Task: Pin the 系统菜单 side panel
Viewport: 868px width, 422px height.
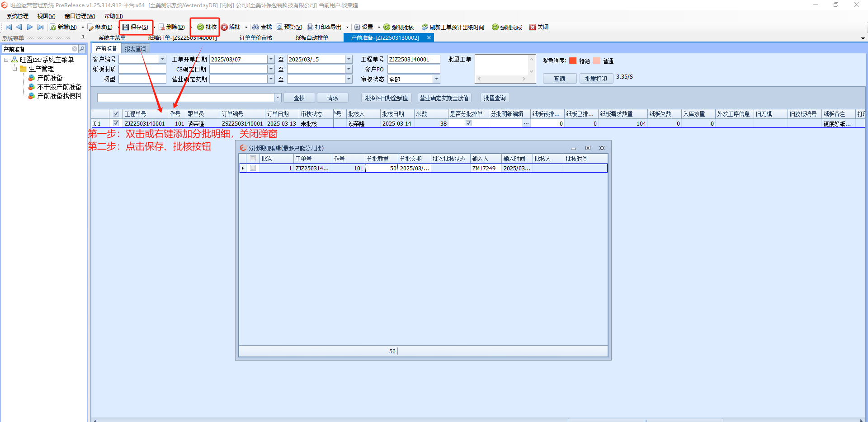Action: click(x=83, y=38)
